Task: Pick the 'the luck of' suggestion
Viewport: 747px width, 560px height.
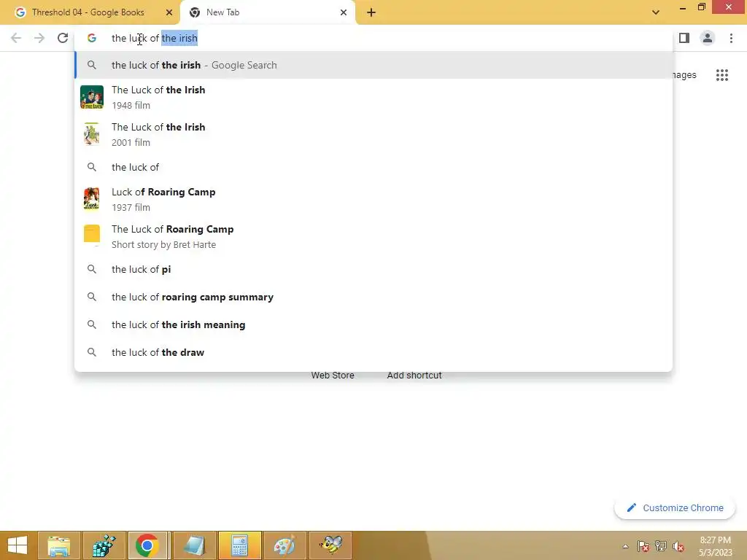Action: pyautogui.click(x=373, y=167)
